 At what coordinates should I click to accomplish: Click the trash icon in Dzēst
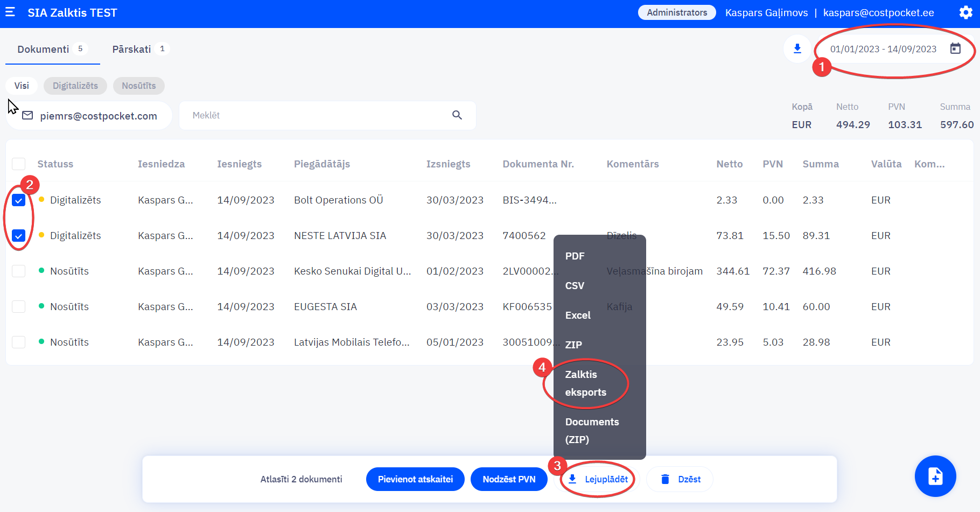666,479
